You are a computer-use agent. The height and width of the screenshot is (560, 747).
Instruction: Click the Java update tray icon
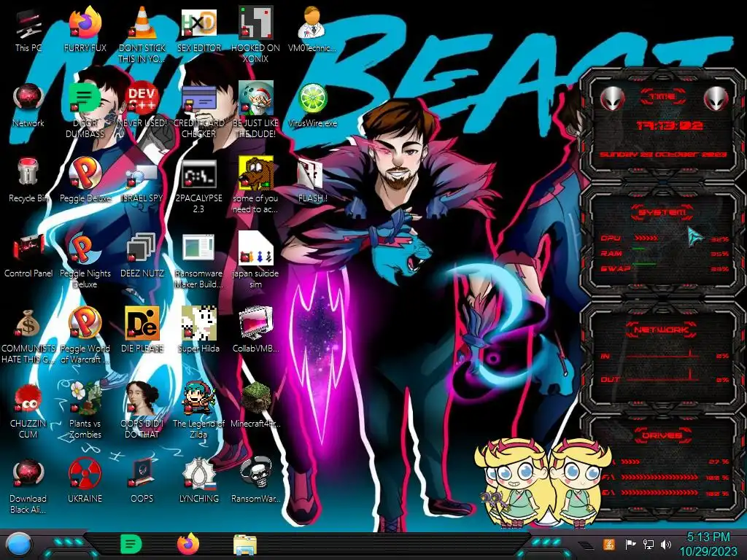tap(609, 544)
